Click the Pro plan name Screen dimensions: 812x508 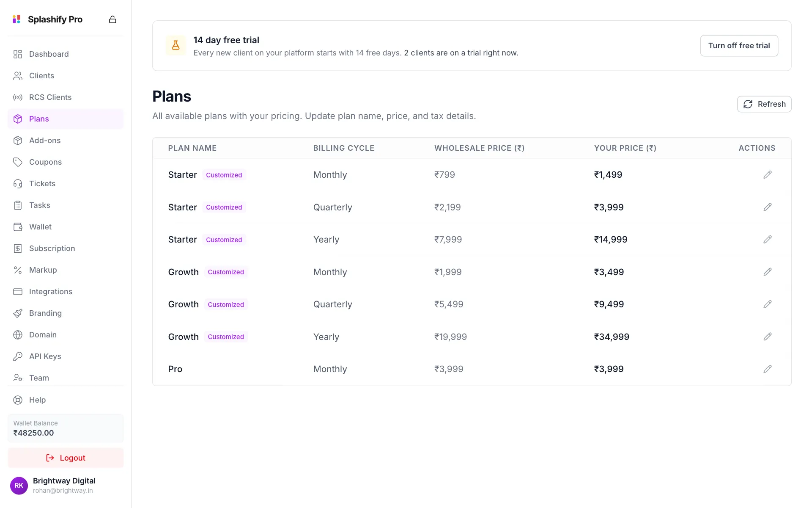[175, 369]
